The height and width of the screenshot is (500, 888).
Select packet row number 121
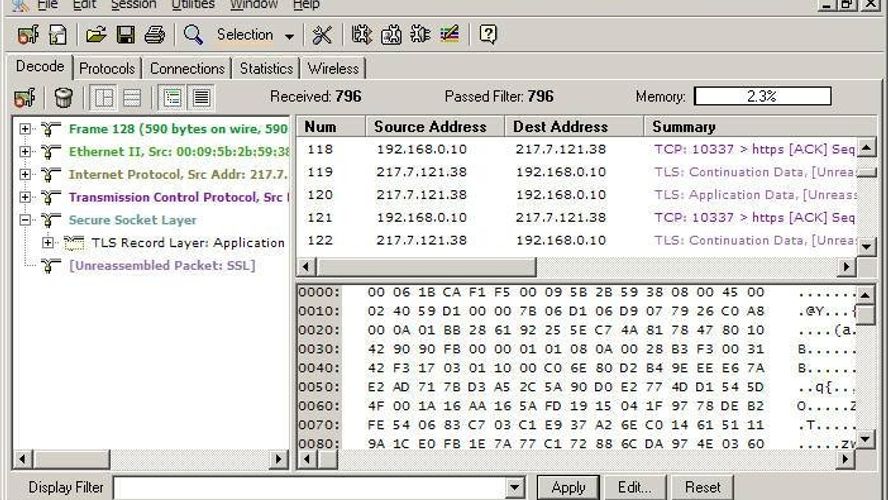(x=577, y=217)
